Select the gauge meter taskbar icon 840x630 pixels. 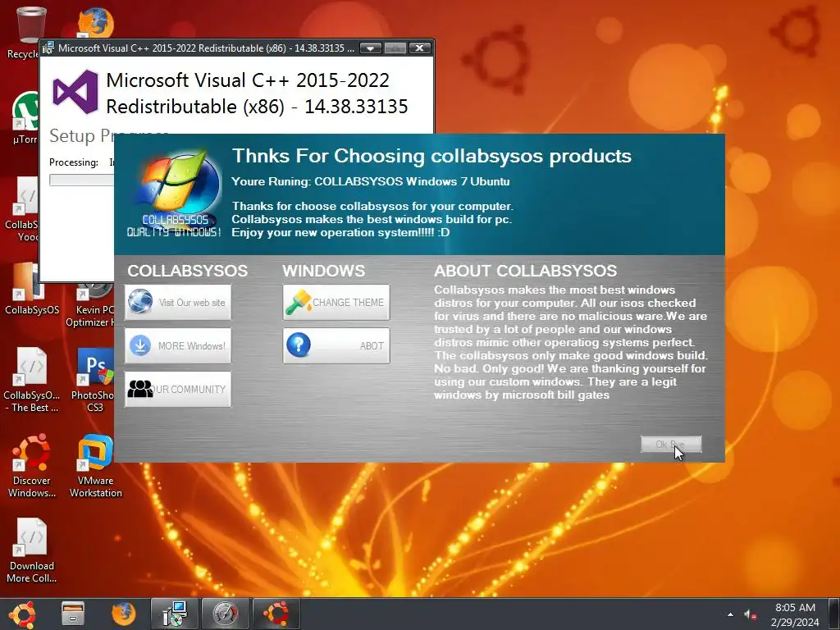225,614
